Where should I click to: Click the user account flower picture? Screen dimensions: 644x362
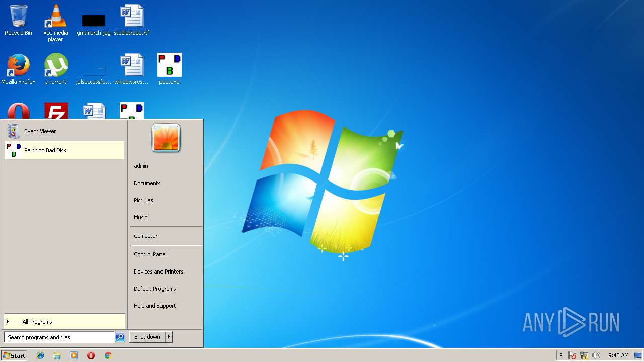click(x=166, y=138)
